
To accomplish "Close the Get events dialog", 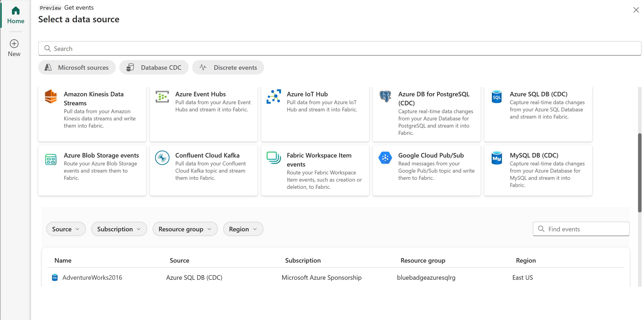I will tap(636, 10).
